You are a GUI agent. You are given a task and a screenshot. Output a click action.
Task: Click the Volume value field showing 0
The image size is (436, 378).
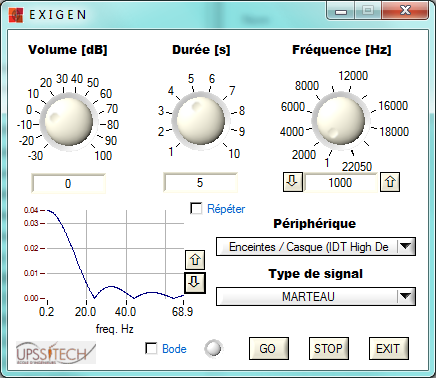pos(68,183)
